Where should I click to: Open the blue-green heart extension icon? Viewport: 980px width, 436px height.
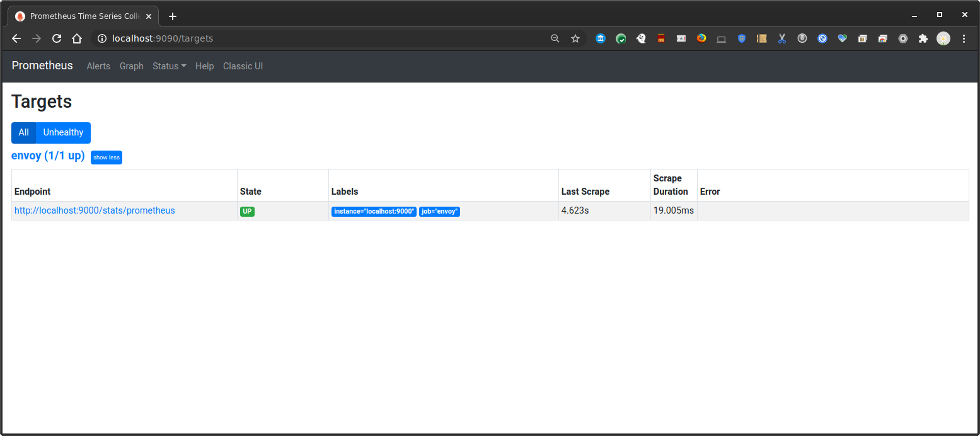843,38
